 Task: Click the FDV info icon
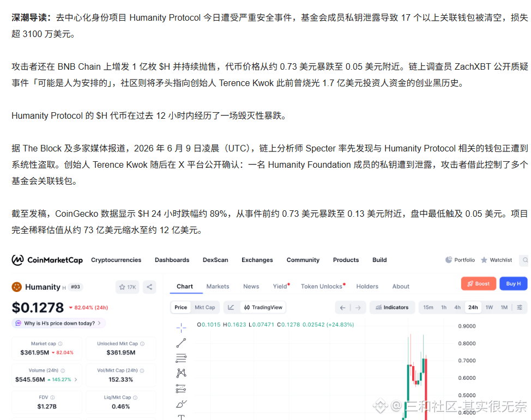(52, 397)
